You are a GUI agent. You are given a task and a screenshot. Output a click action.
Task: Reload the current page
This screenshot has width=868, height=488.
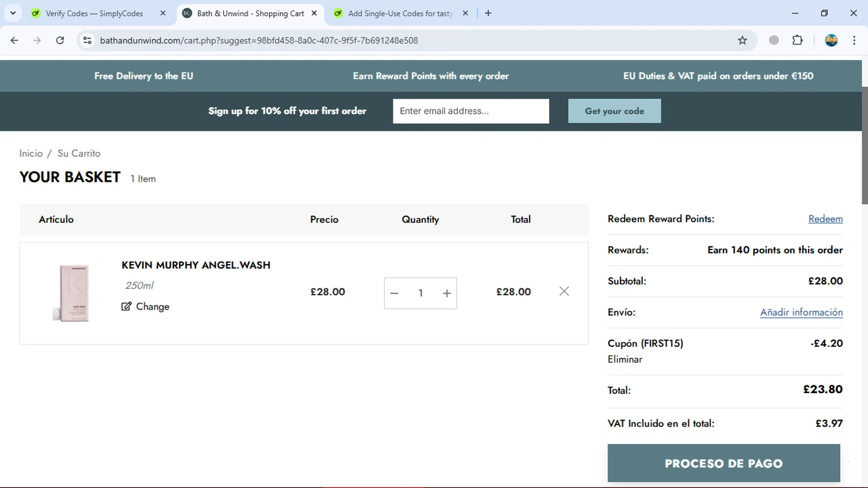pos(60,40)
